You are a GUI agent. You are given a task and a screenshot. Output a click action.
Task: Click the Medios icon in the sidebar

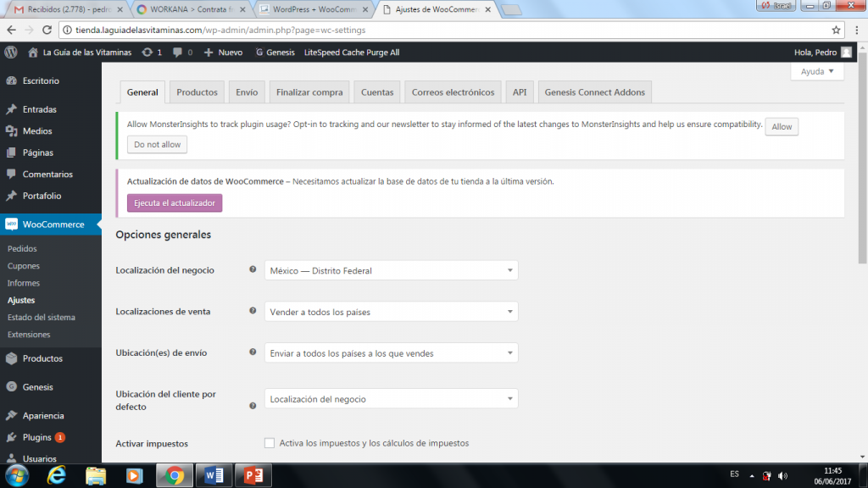[12, 131]
